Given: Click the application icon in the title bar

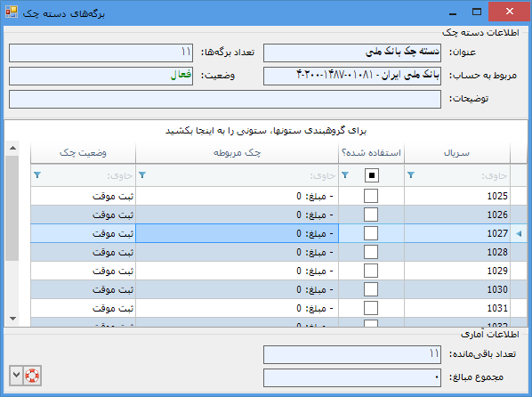Looking at the screenshot, I should [x=12, y=12].
